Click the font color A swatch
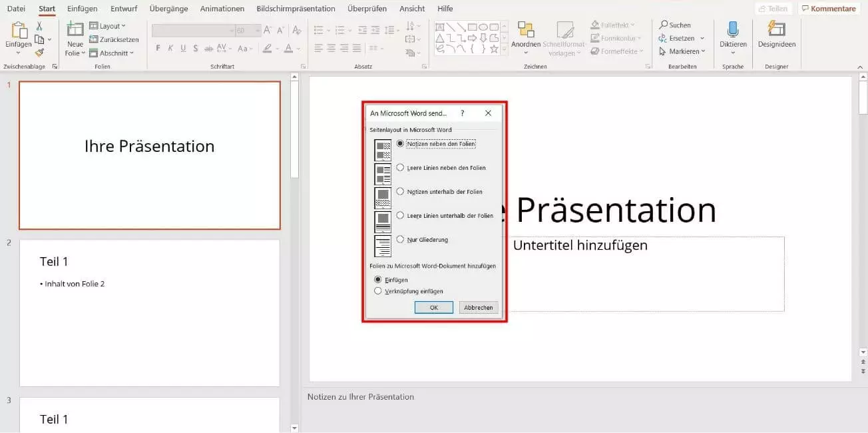Screen dimensions: 868x433 (288, 49)
